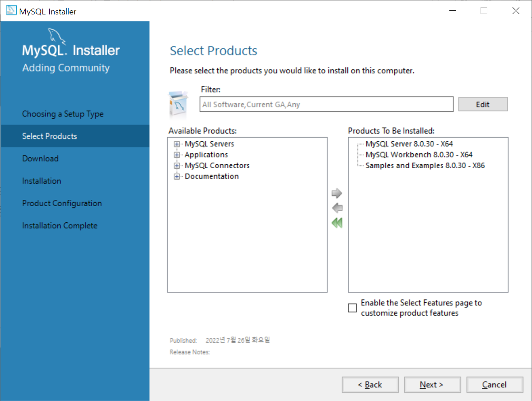Click the MySQL Installer title bar icon

pos(11,10)
